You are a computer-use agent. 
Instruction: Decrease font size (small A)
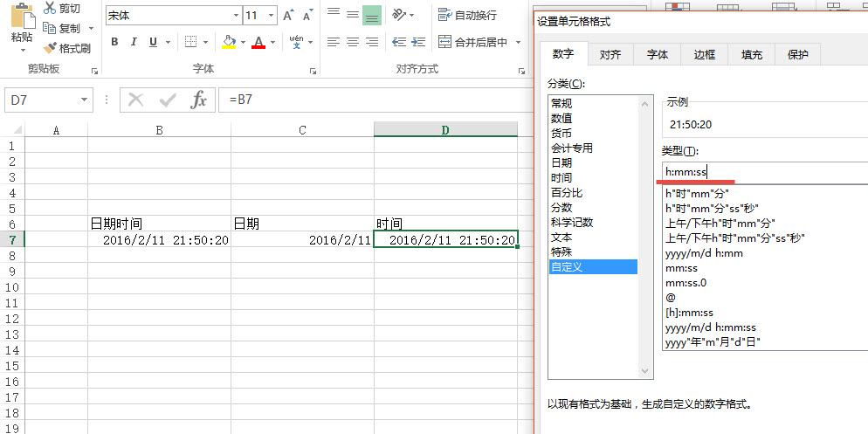tap(307, 15)
